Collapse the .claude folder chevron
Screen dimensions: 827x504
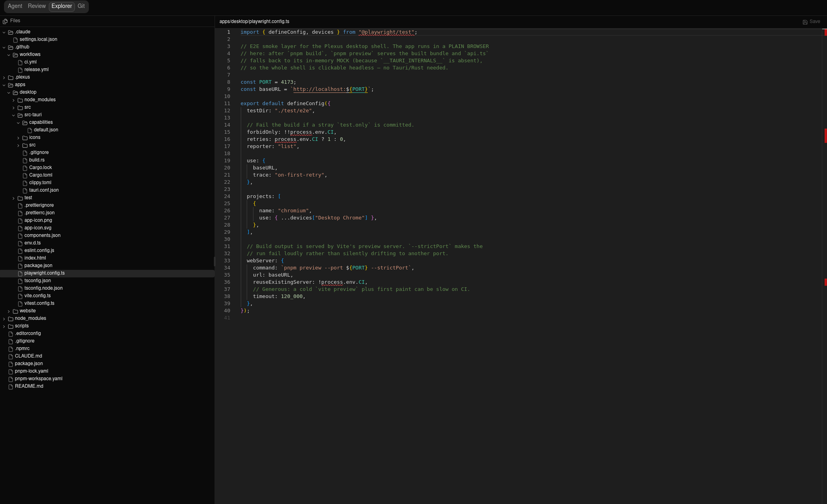pyautogui.click(x=4, y=32)
